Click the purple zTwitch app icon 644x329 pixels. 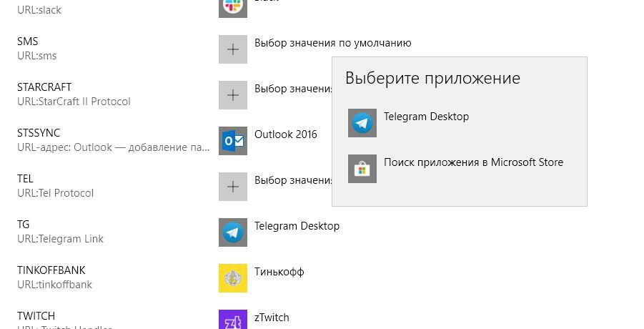coord(233,320)
